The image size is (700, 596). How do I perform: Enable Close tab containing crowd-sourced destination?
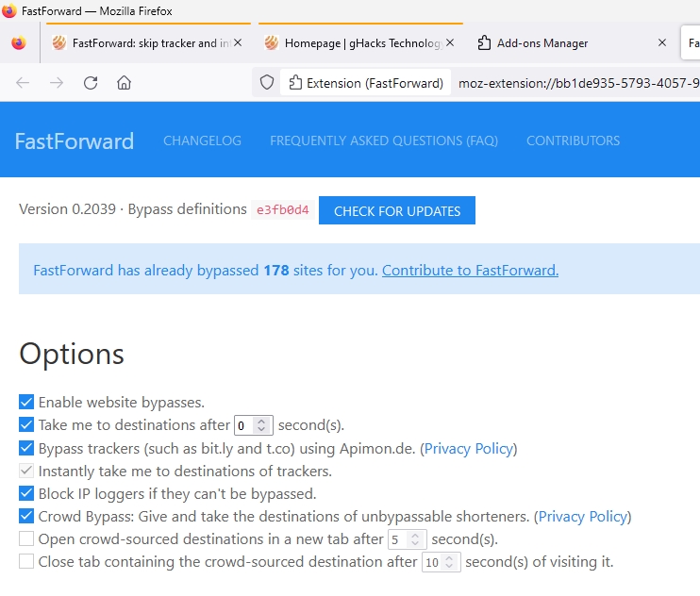26,561
